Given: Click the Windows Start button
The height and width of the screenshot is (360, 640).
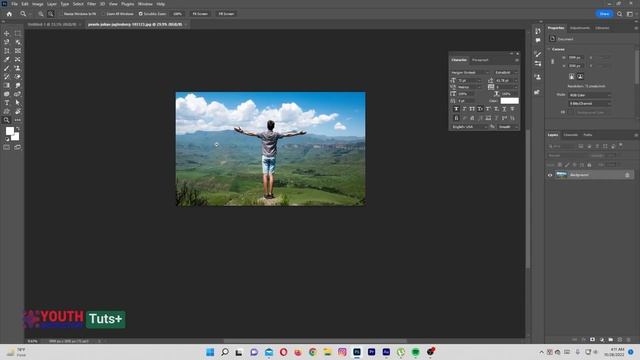Looking at the screenshot, I should click(x=210, y=352).
